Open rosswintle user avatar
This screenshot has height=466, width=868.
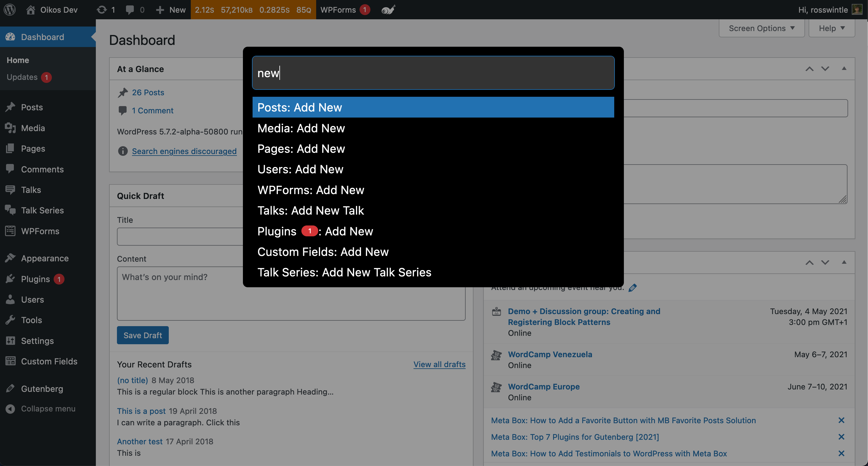click(857, 9)
